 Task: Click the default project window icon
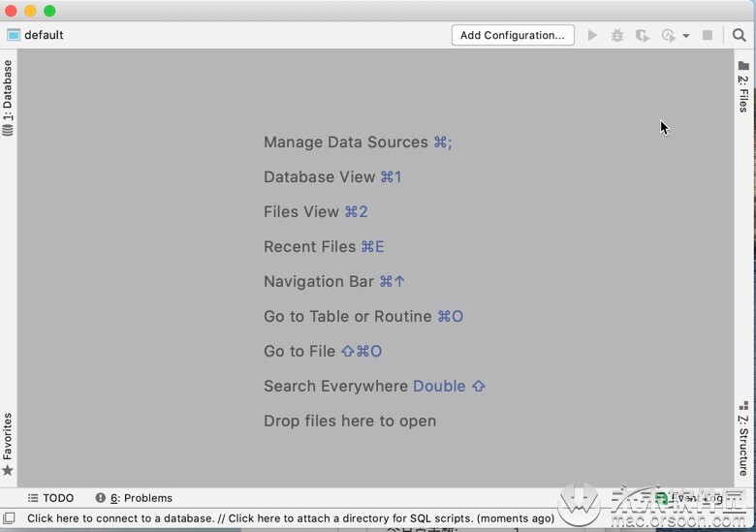[14, 35]
